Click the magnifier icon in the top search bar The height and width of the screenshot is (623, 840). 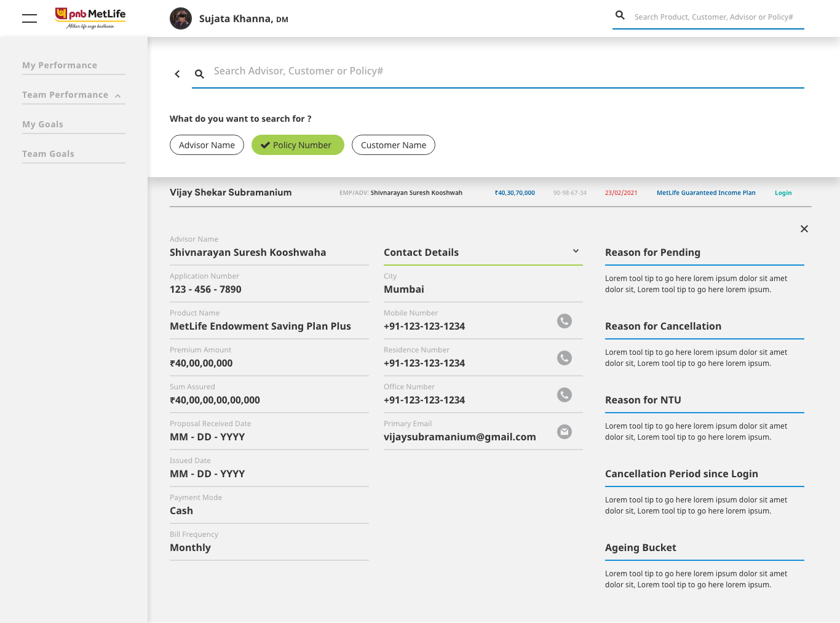click(x=620, y=15)
